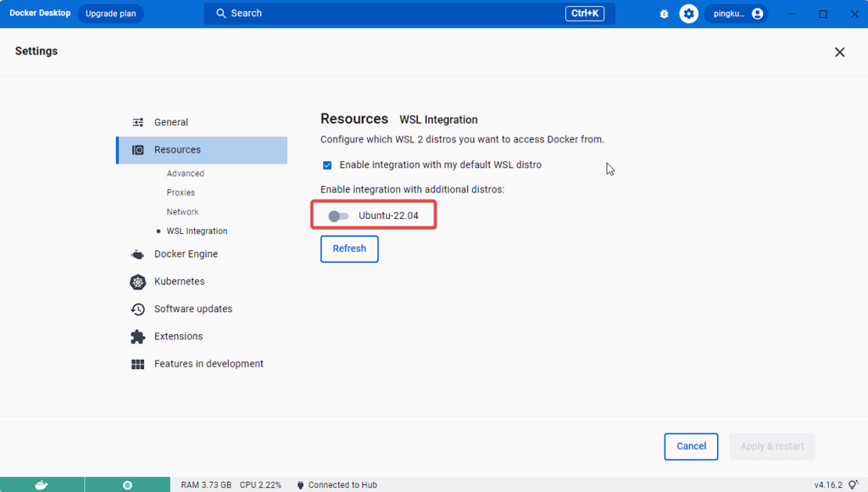
Task: Click the Search magnifier icon
Action: coord(221,14)
